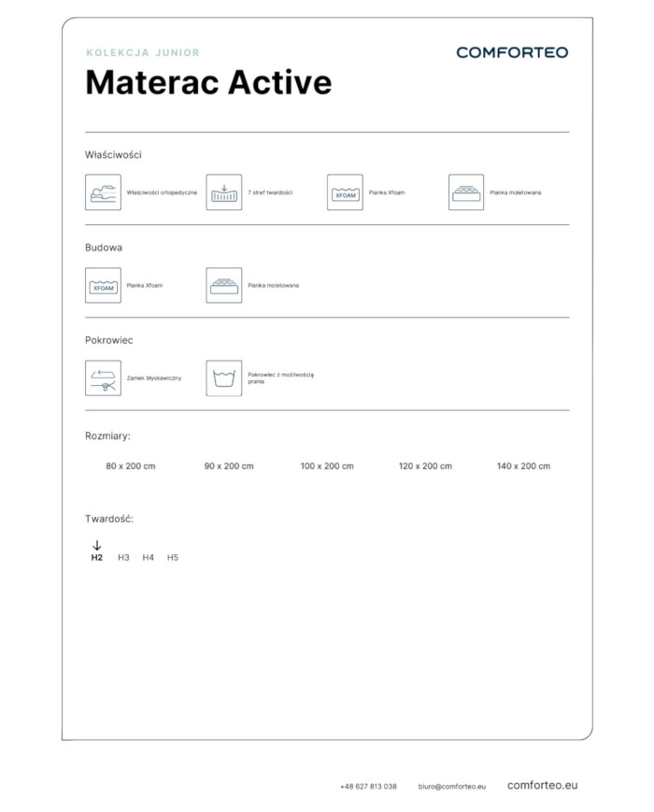Select the Pianka Xfoam icon under Właściwości
Viewport: 654px width, 812px height.
click(x=345, y=192)
